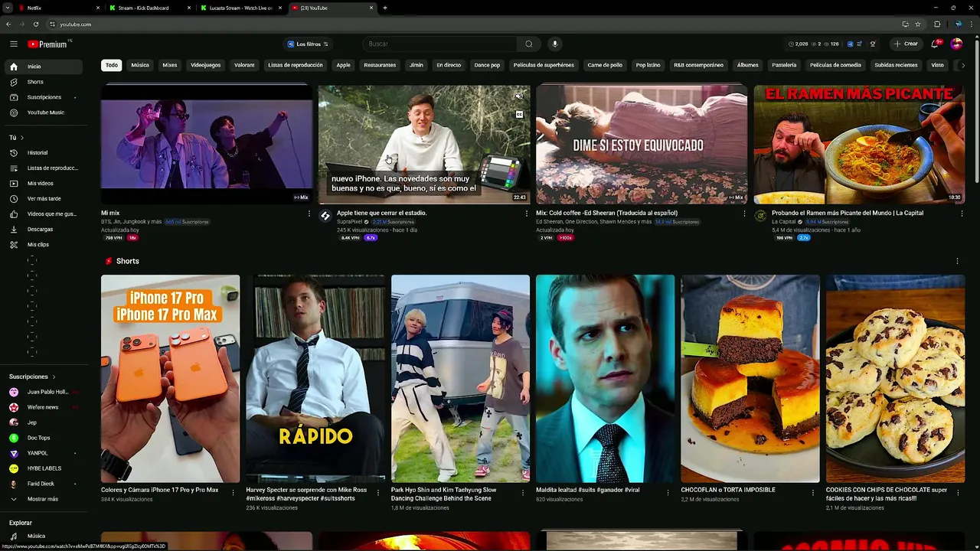
Task: Show next filter chips arrow
Action: click(x=962, y=65)
